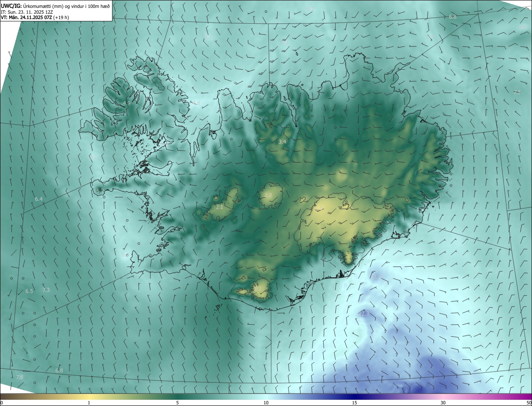Image resolution: width=532 pixels, height=406 pixels.
Task: Select the 5.2 value near Snæfellsnes peninsula
Action: point(100,191)
